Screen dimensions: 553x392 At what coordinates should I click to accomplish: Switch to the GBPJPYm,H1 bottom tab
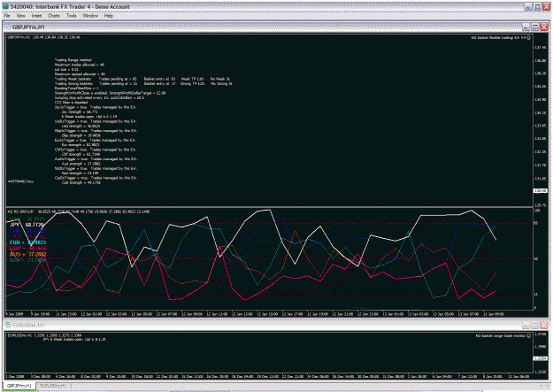[x=19, y=386]
